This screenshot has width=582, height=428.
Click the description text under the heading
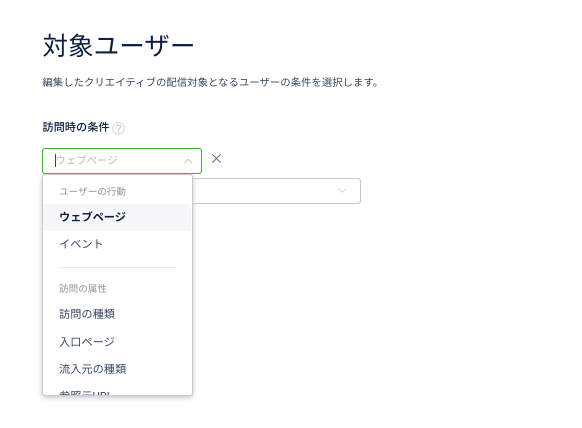(x=210, y=82)
